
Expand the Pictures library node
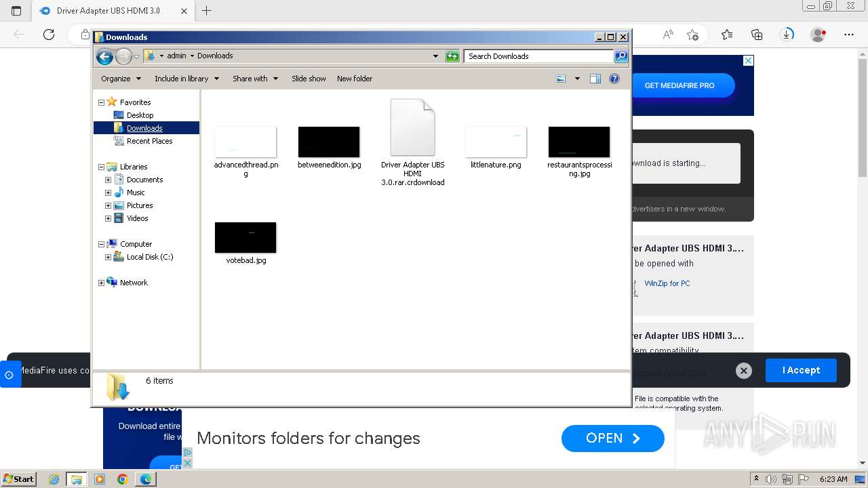click(108, 205)
